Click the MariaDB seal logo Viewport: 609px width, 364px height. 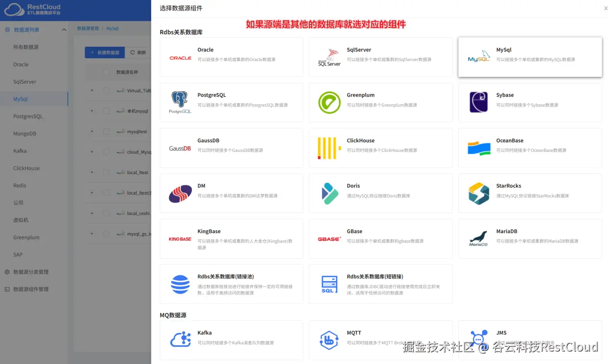point(479,239)
